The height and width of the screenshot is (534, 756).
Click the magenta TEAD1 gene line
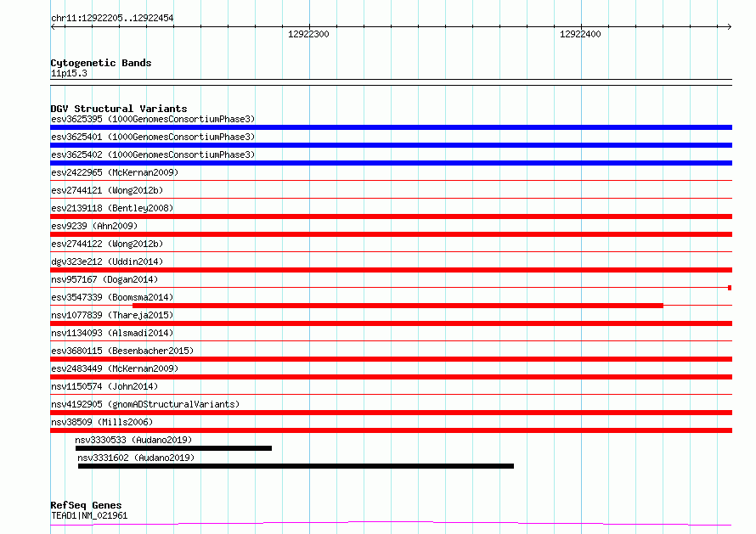pos(391,524)
